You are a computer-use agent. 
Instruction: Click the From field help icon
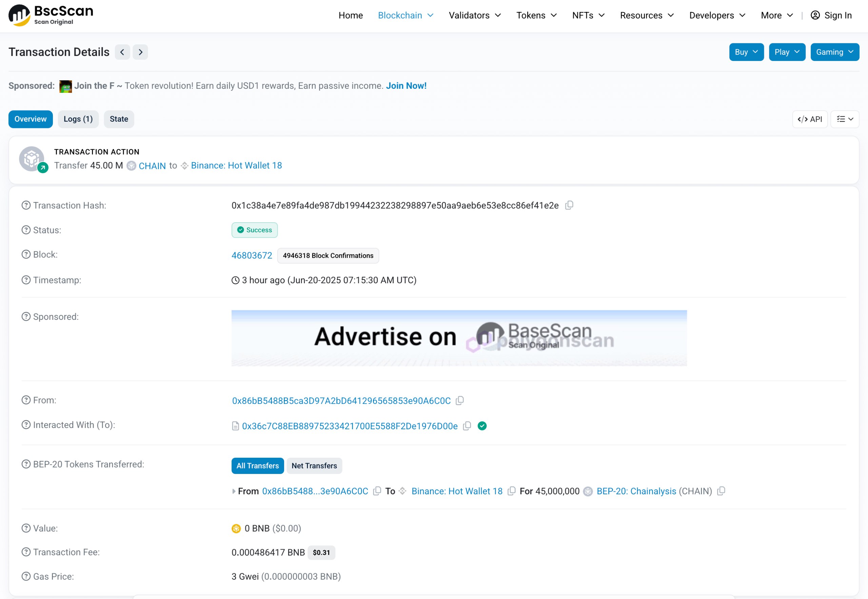[x=26, y=400]
